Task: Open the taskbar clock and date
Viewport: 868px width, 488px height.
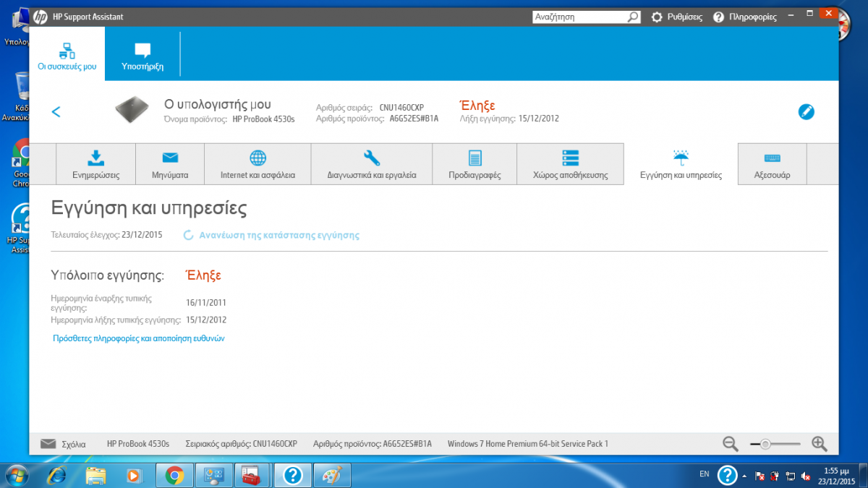Action: click(x=835, y=475)
